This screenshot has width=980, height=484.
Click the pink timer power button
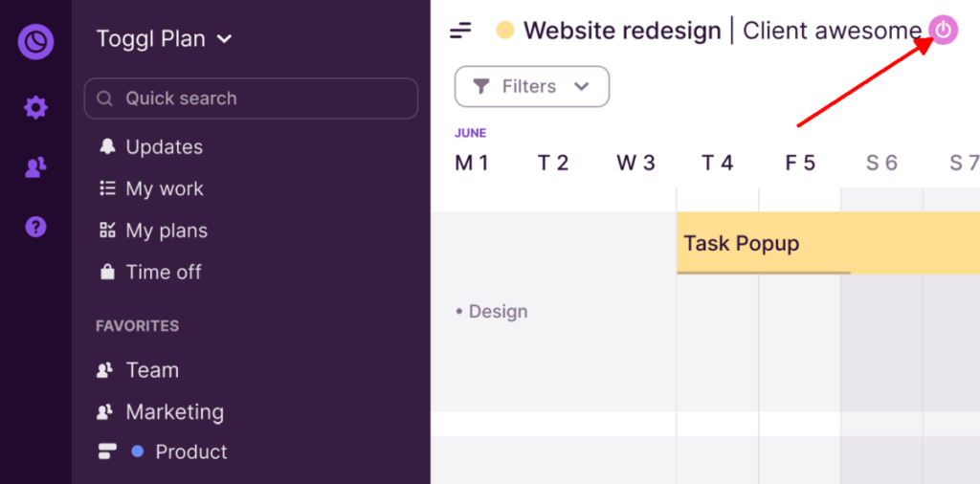click(x=943, y=30)
